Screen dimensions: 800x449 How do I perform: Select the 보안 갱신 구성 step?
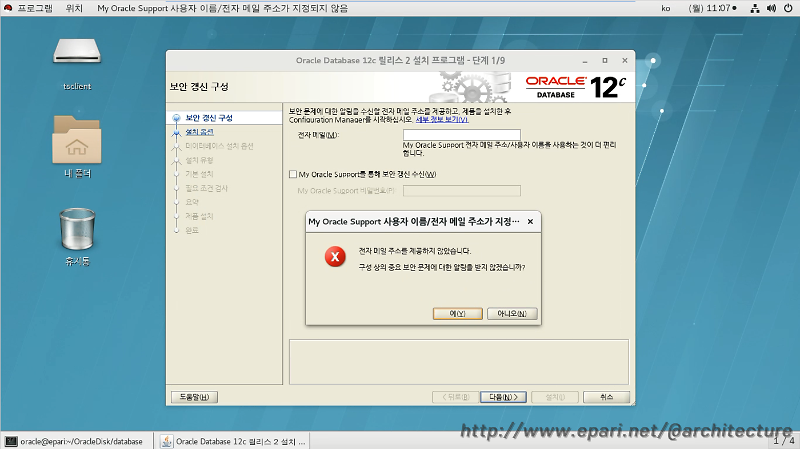point(209,118)
